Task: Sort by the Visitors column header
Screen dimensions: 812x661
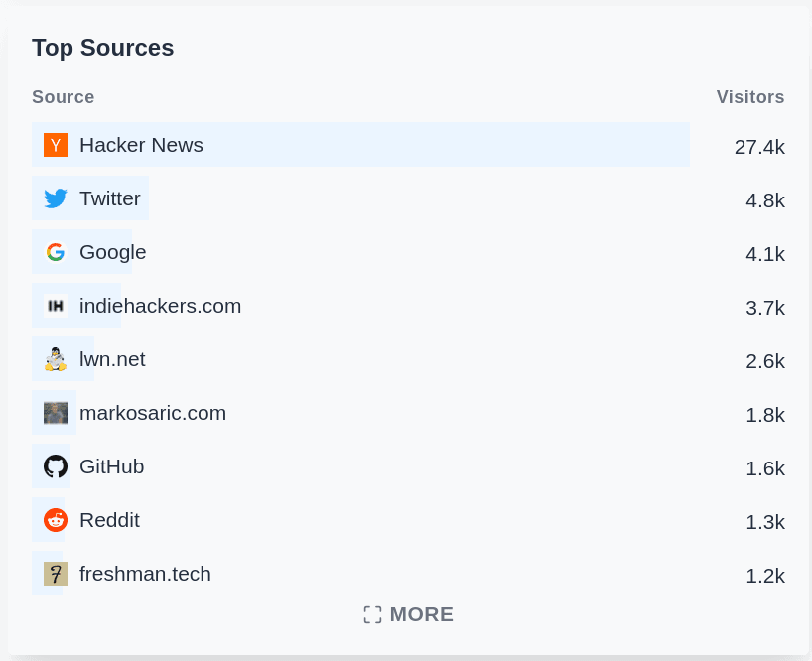Action: [750, 97]
